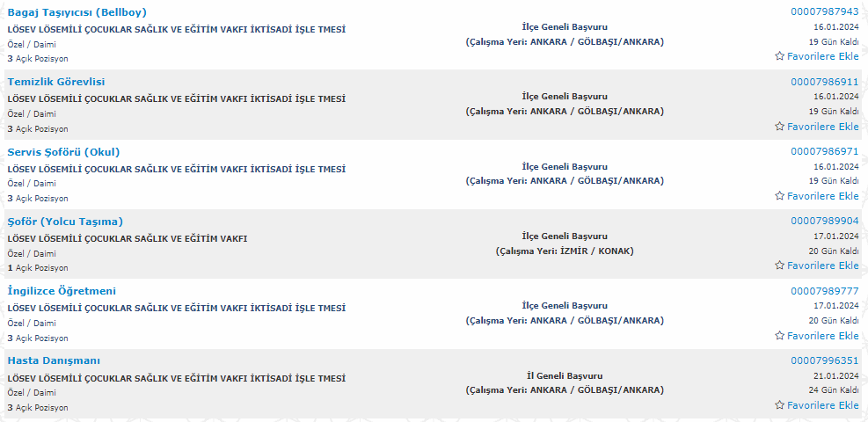Open the Şoför (Yolcu Taşıma) job posting
Image resolution: width=868 pixels, height=422 pixels.
pyautogui.click(x=65, y=222)
